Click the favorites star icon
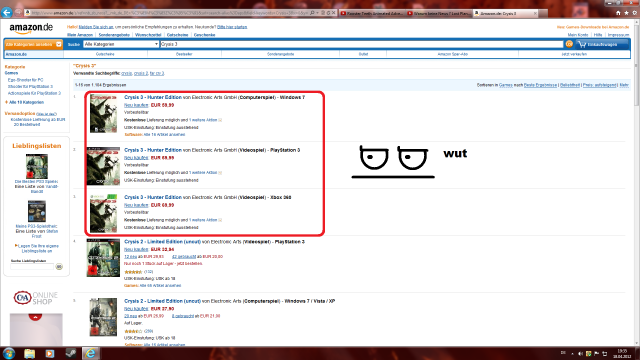The height and width of the screenshot is (360, 640). coord(626,13)
